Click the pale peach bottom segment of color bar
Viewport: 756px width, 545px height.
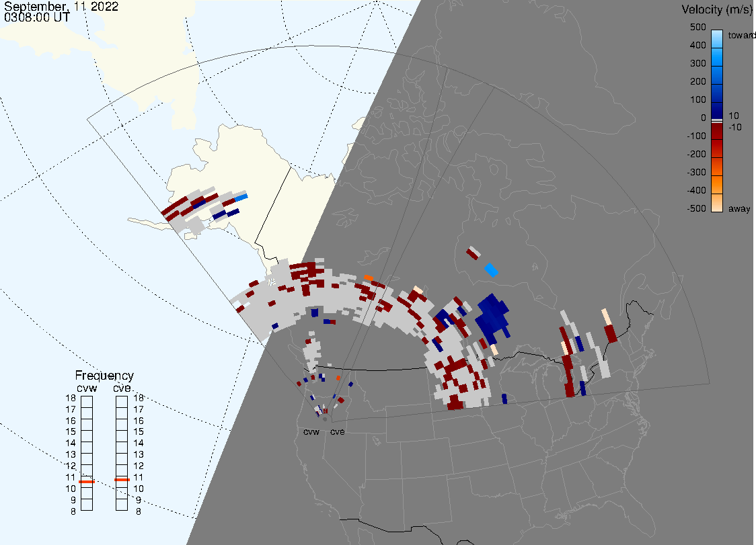(x=717, y=203)
